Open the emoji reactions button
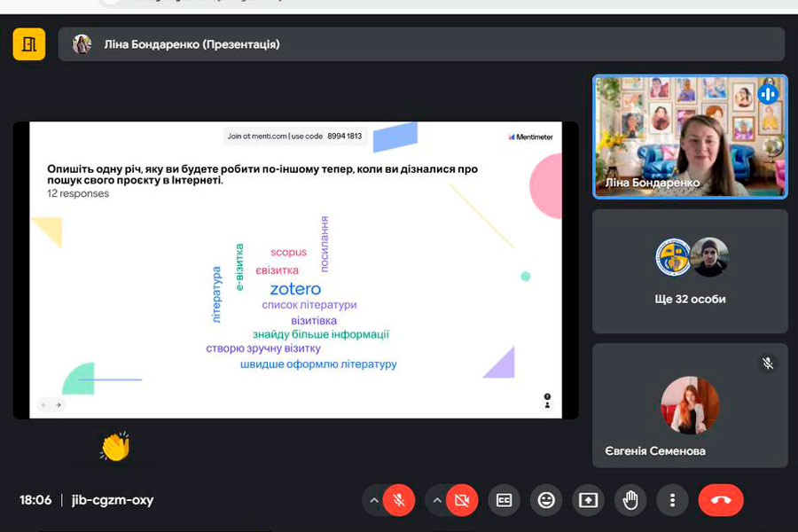798x532 pixels. [546, 500]
